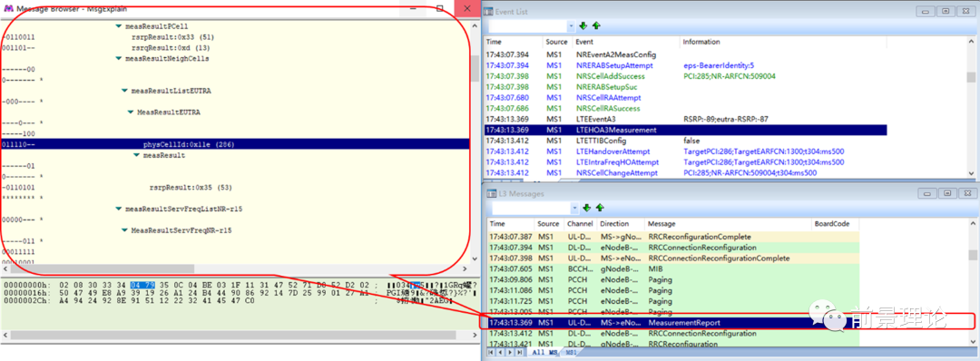Viewport: 980px width, 361px height.
Task: Go to previous tab using navigation arrow
Action: click(x=500, y=353)
